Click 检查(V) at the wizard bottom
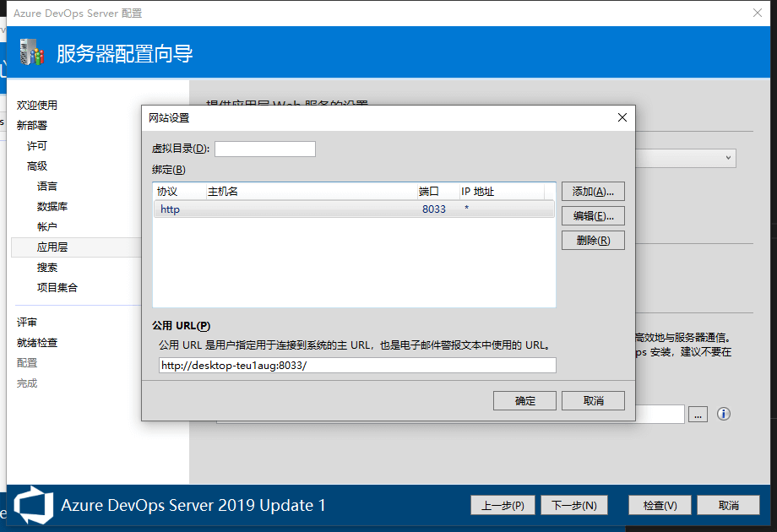777x532 pixels. pos(660,505)
